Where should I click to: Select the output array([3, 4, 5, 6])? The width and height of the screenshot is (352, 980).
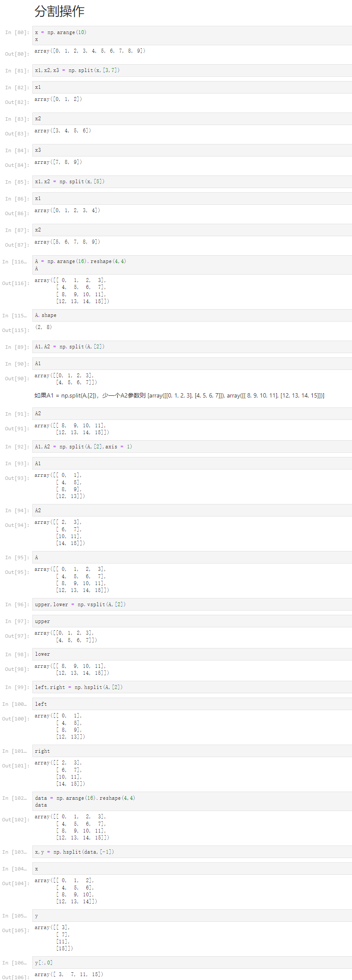[63, 131]
